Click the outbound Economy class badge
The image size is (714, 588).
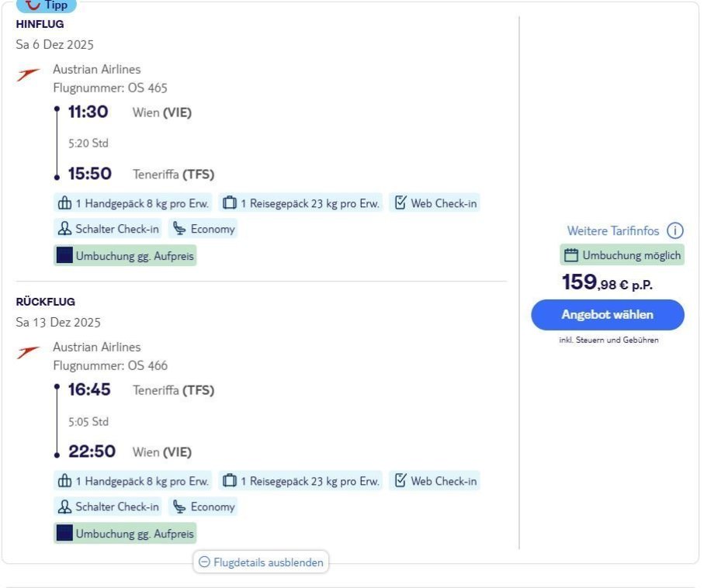click(x=203, y=229)
